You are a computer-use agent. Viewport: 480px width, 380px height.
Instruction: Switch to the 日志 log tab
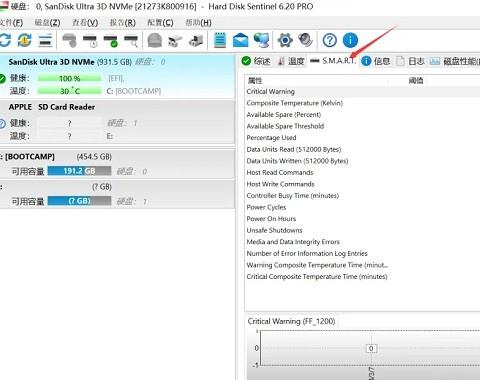(410, 61)
